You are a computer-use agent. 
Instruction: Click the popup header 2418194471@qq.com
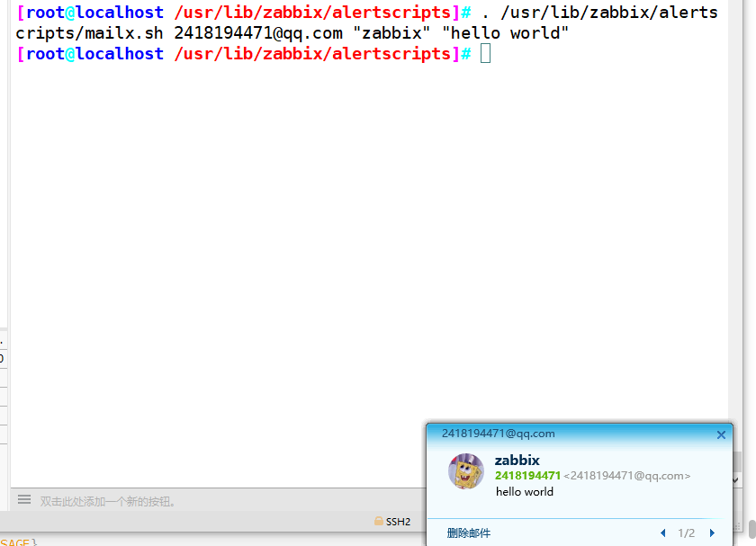coord(498,434)
